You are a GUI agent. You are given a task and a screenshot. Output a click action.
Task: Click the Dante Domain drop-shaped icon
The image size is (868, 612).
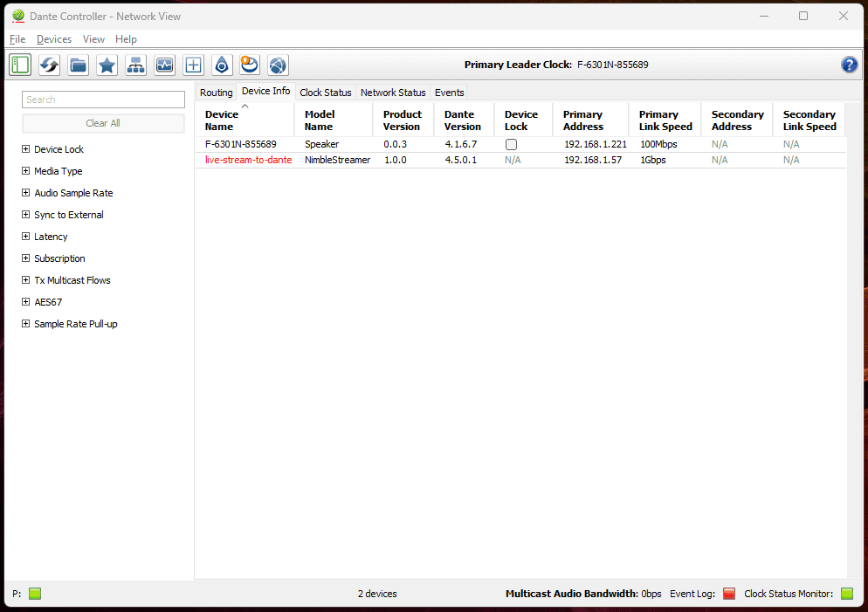click(x=222, y=65)
